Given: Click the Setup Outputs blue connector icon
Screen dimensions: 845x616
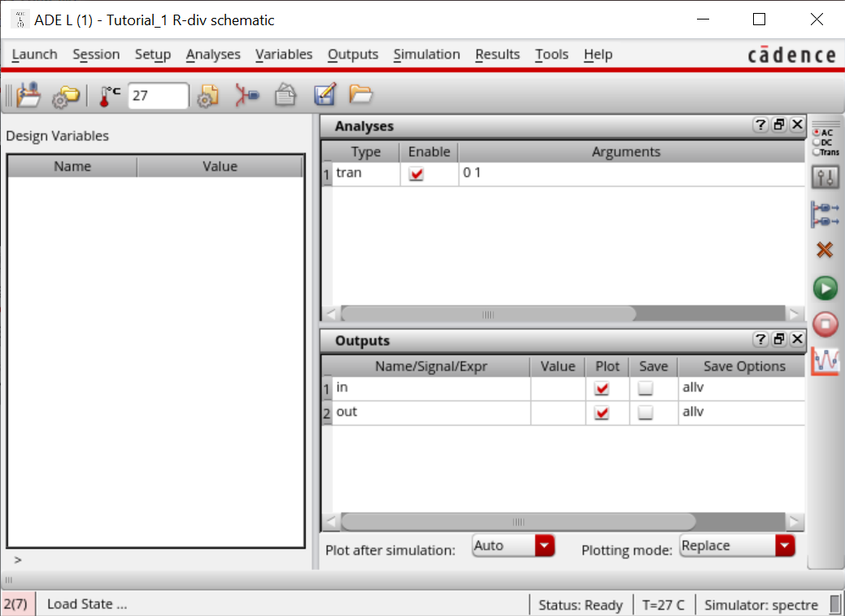Looking at the screenshot, I should [825, 214].
